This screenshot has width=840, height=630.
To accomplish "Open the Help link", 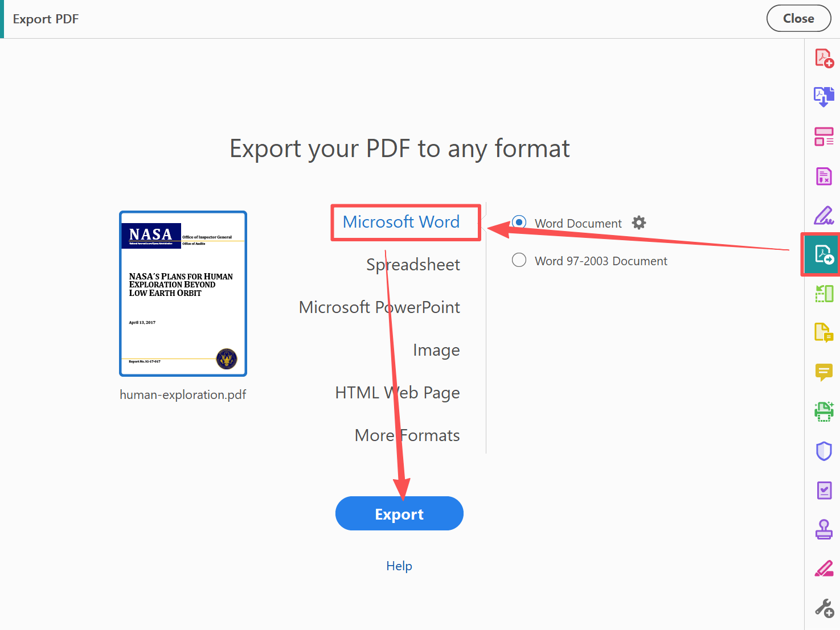I will (x=399, y=566).
